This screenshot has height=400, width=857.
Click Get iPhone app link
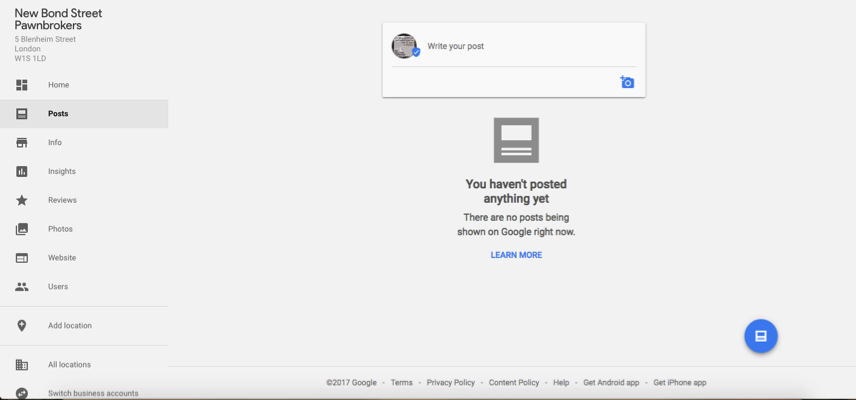click(x=680, y=383)
